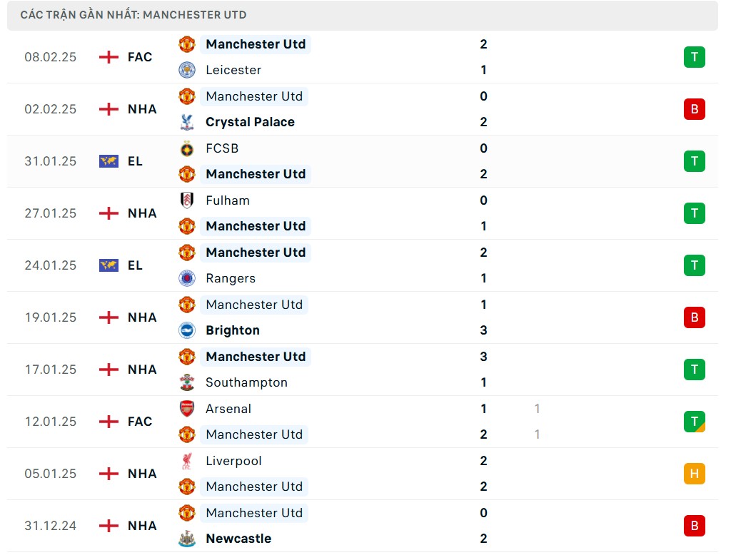
Task: Click the orange H badge for Liverpool match
Action: (x=694, y=474)
